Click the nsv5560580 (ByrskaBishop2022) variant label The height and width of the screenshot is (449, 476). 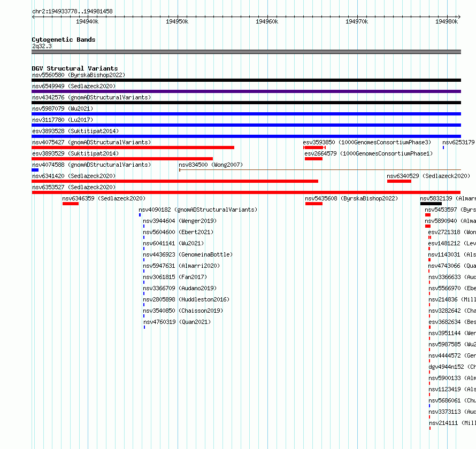coord(79,75)
